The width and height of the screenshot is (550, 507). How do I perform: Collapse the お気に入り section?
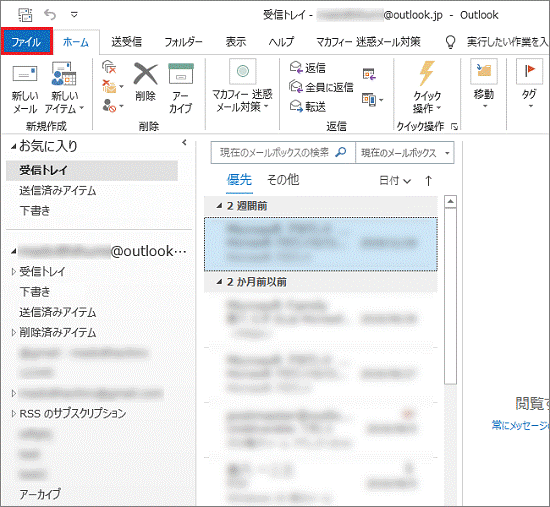click(x=13, y=147)
